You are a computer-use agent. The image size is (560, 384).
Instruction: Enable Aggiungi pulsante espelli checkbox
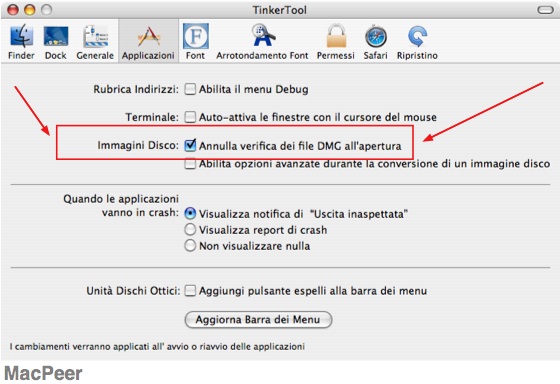(190, 290)
